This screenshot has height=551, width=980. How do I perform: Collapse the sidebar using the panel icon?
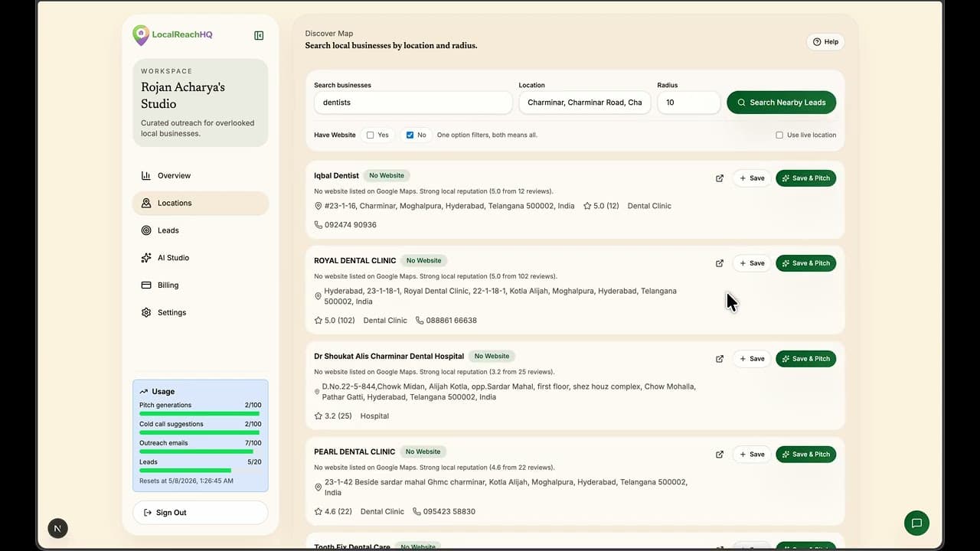pyautogui.click(x=259, y=35)
